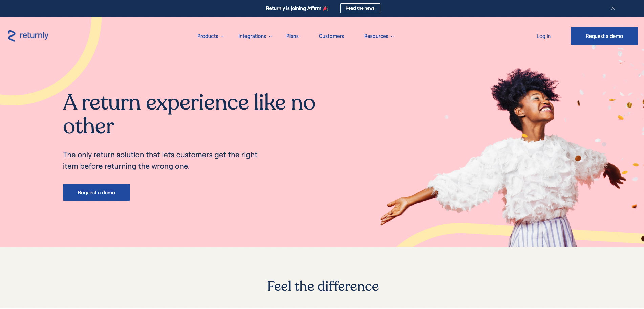Click Request a demo below hero text
This screenshot has width=644, height=309.
[96, 192]
